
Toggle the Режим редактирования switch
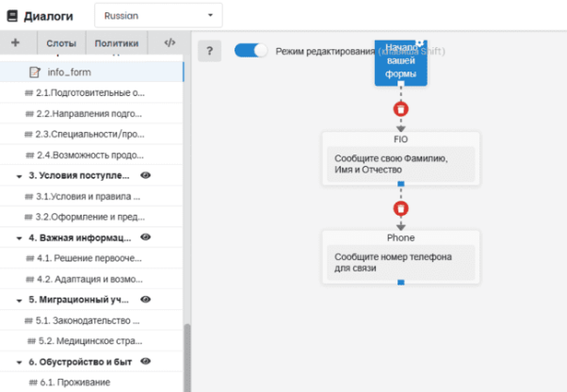(x=251, y=51)
